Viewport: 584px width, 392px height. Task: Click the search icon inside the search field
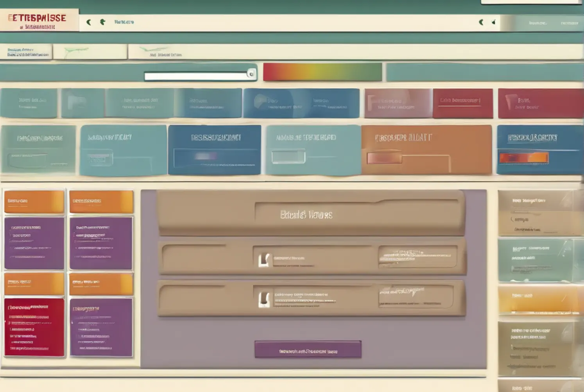[251, 74]
